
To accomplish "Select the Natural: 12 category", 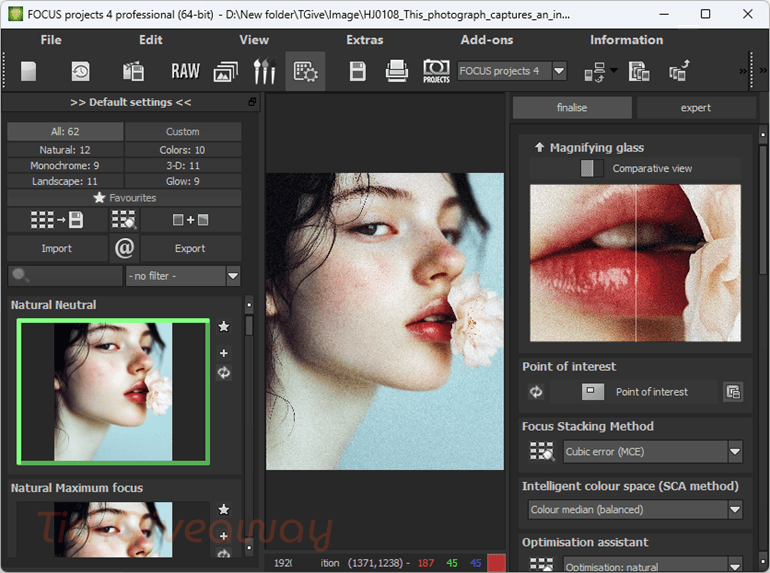I will coord(65,150).
